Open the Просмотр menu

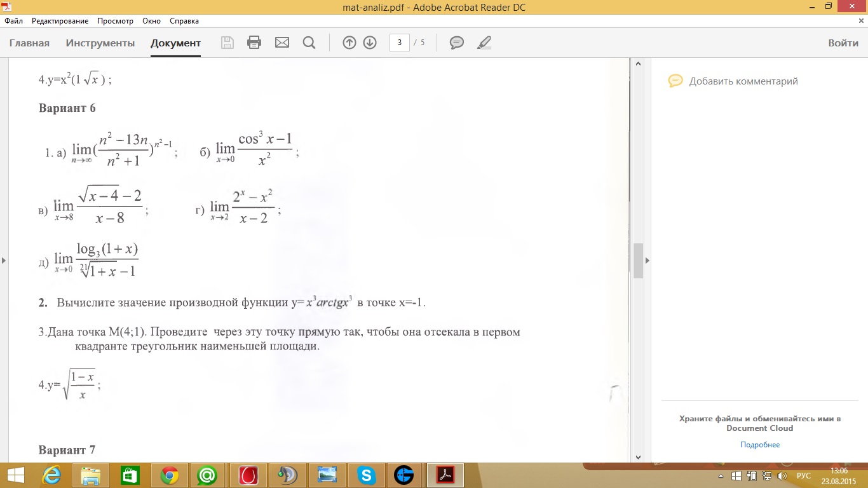[x=115, y=21]
